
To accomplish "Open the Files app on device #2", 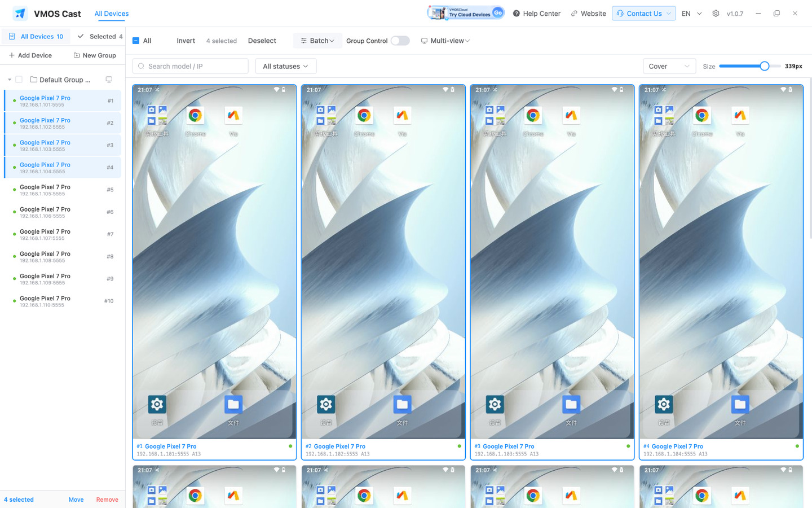I will pyautogui.click(x=402, y=404).
